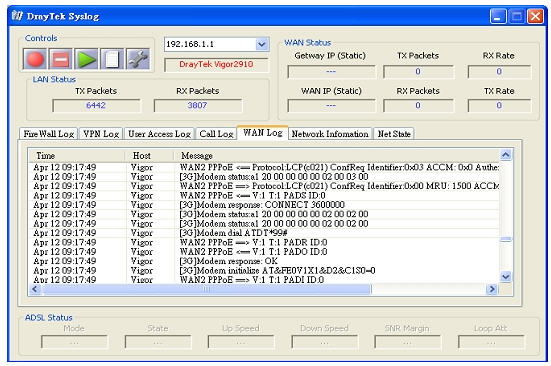The image size is (551, 366).
Task: Click the red stop button in Controls
Action: 61,59
